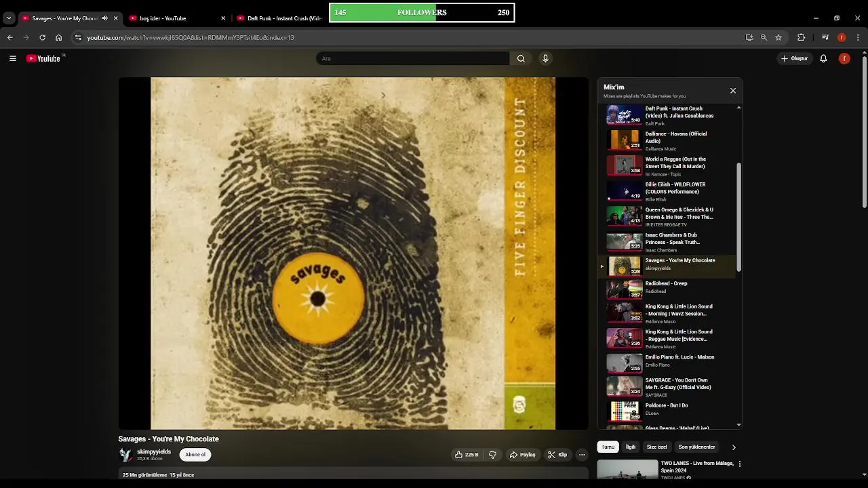Open Chrome tab search dropdown
The image size is (868, 488).
coord(9,18)
